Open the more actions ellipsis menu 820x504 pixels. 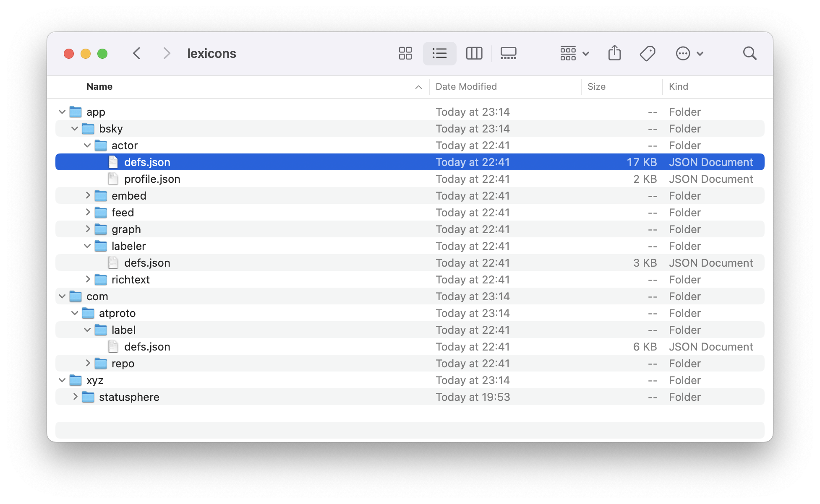[689, 53]
